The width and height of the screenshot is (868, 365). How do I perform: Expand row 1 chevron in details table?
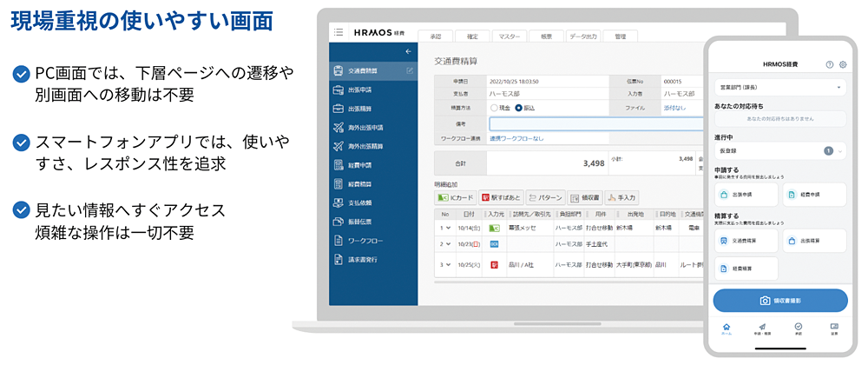[x=449, y=228]
